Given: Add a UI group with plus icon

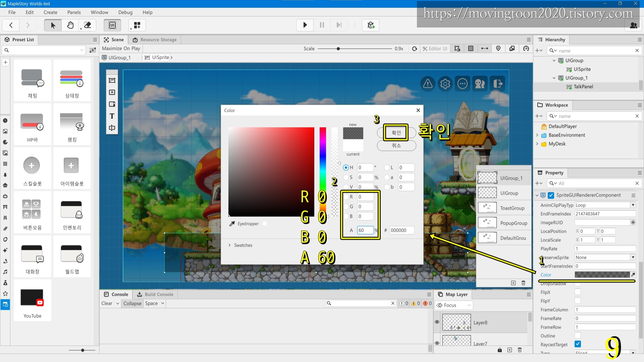Looking at the screenshot, I should 514,283.
